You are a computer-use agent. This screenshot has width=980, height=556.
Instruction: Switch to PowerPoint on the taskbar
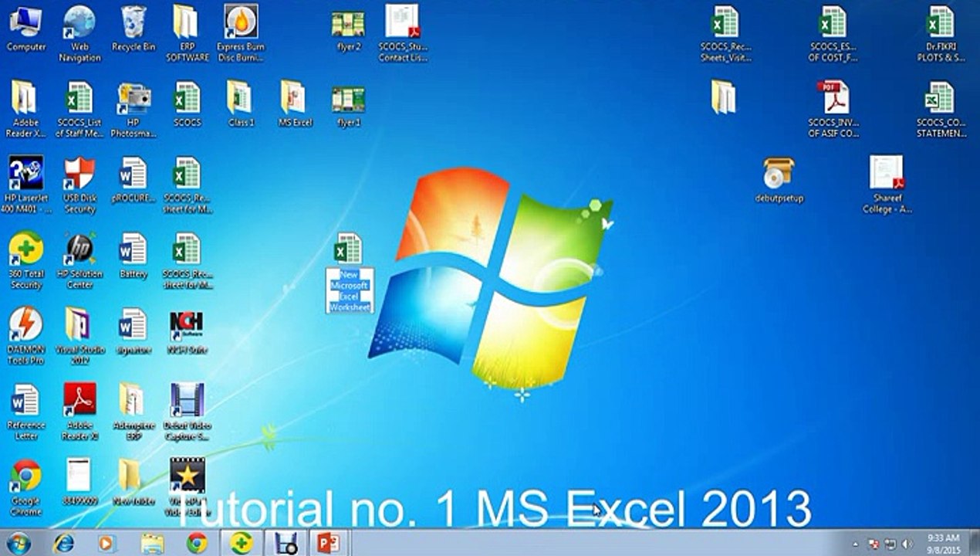329,544
